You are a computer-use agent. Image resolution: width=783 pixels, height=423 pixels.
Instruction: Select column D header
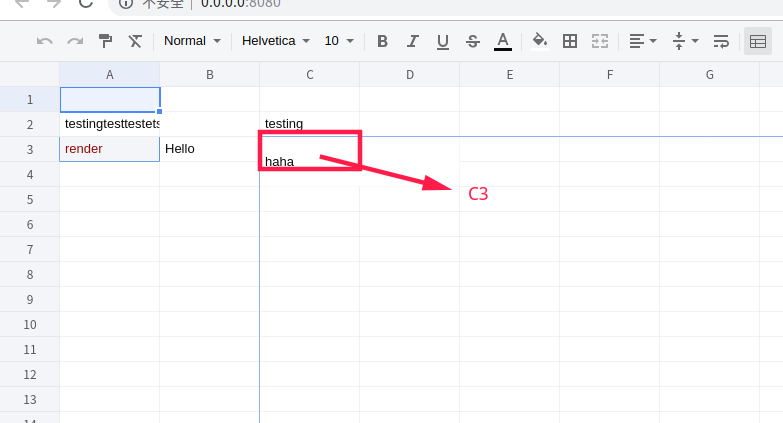[409, 74]
